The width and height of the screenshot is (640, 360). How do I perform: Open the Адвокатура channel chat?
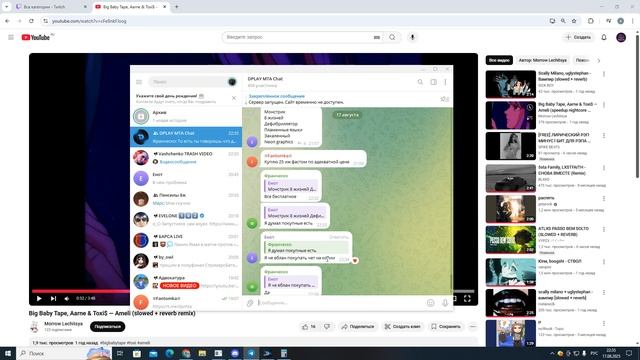(186, 282)
